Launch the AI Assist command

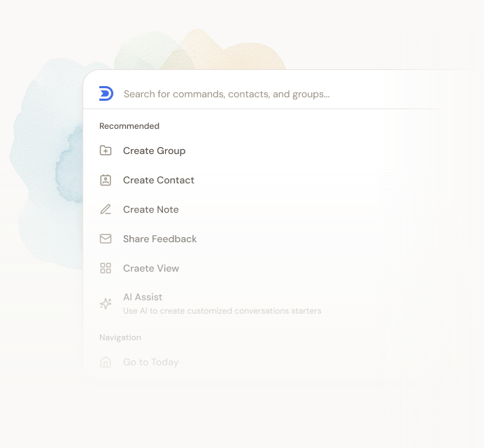143,297
